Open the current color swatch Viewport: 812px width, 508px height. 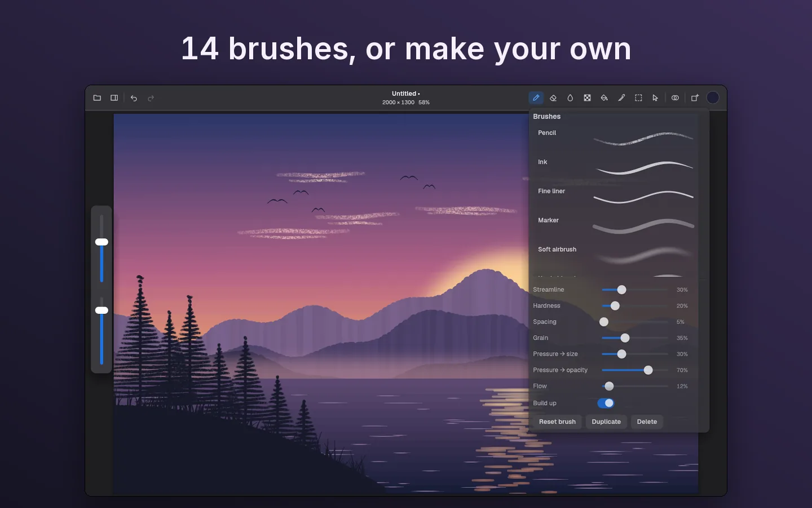click(713, 98)
